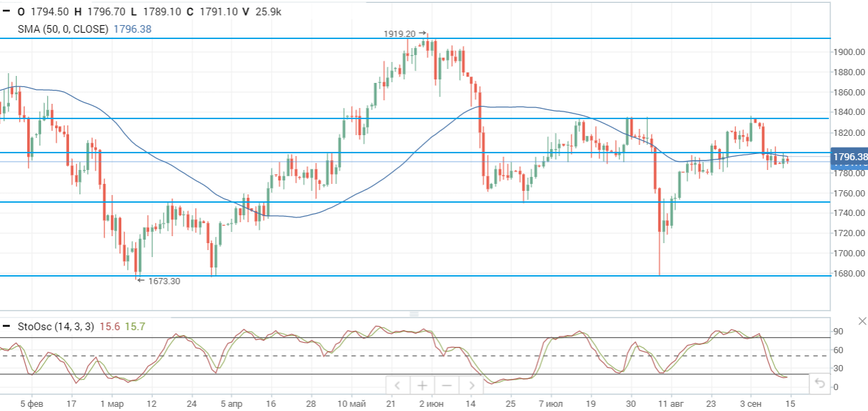Click the current price tag 1796.38 on the price axis
The height and width of the screenshot is (411, 868).
[850, 157]
